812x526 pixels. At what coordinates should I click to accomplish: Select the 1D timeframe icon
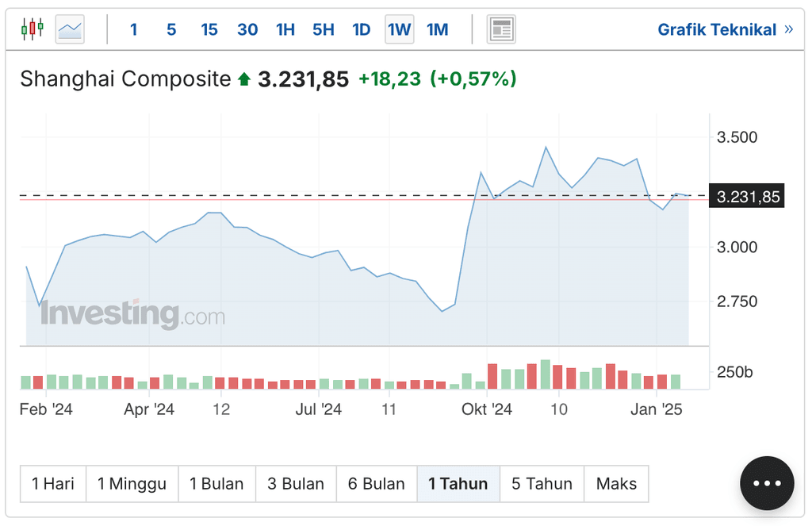(x=361, y=29)
